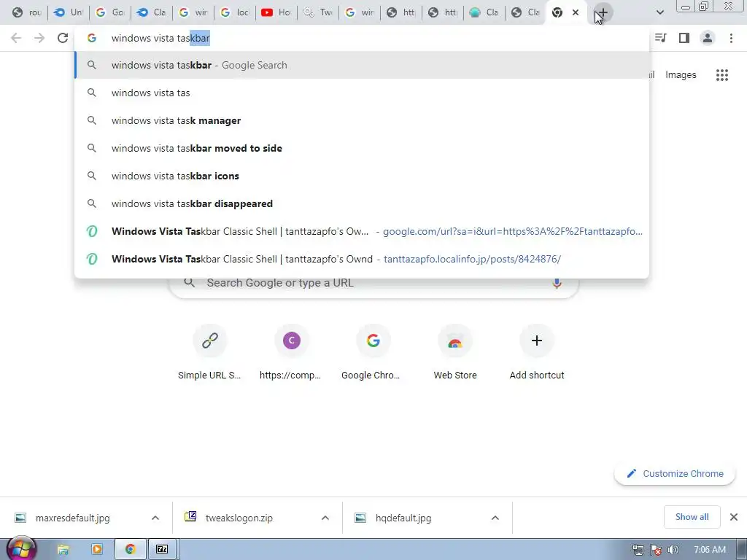Image resolution: width=747 pixels, height=560 pixels.
Task: Click the Chrome taskbar button
Action: [x=130, y=550]
